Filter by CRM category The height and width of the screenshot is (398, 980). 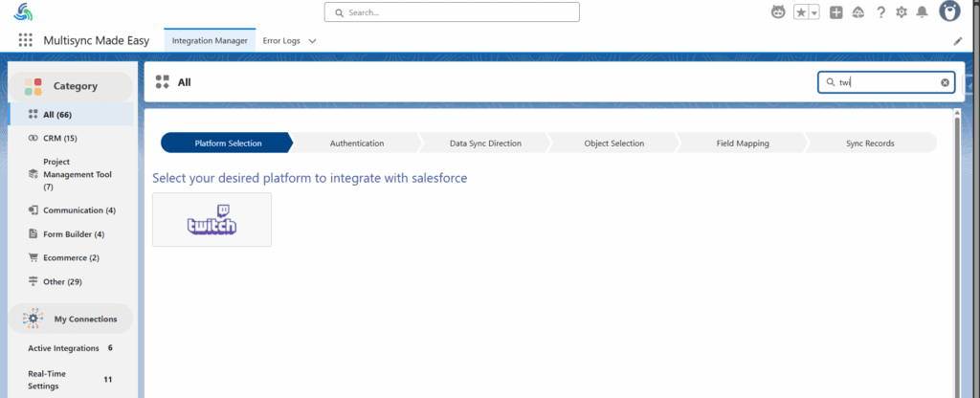(x=59, y=139)
